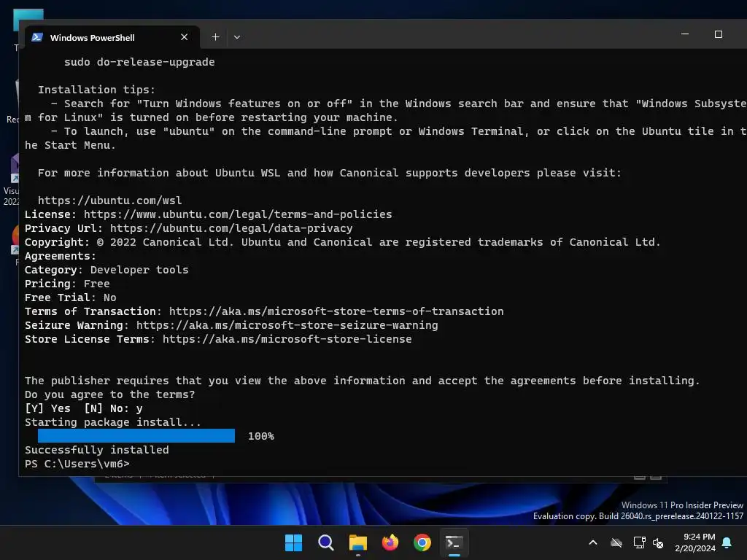Open the network status tray icon
Screen dimensions: 747x560
(x=639, y=542)
